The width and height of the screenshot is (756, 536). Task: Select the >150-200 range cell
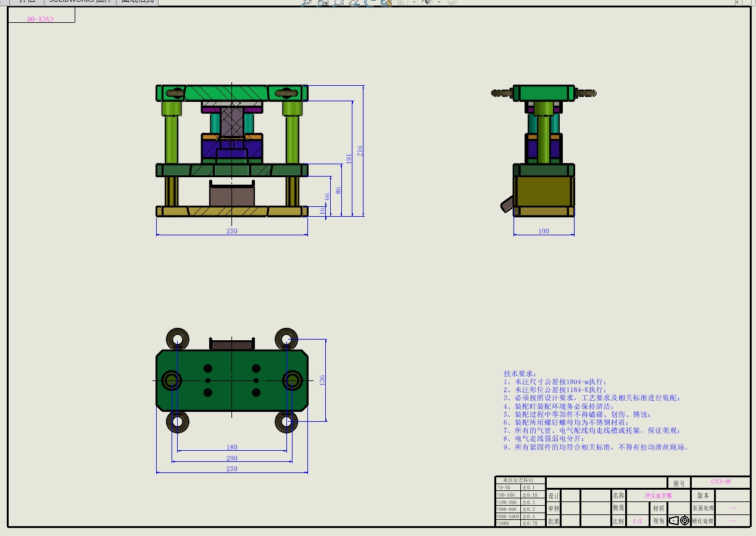pos(508,502)
